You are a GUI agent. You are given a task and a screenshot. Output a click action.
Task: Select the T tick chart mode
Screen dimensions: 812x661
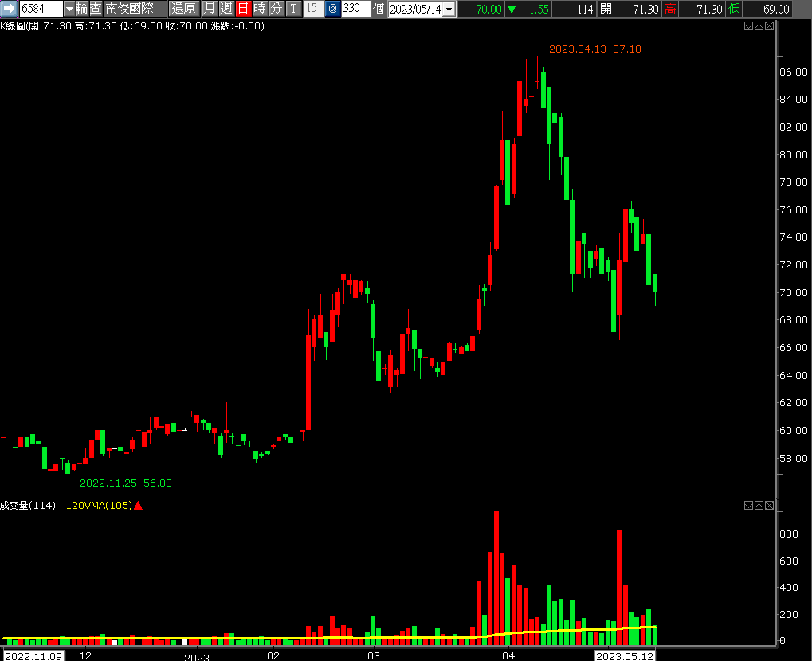point(293,8)
